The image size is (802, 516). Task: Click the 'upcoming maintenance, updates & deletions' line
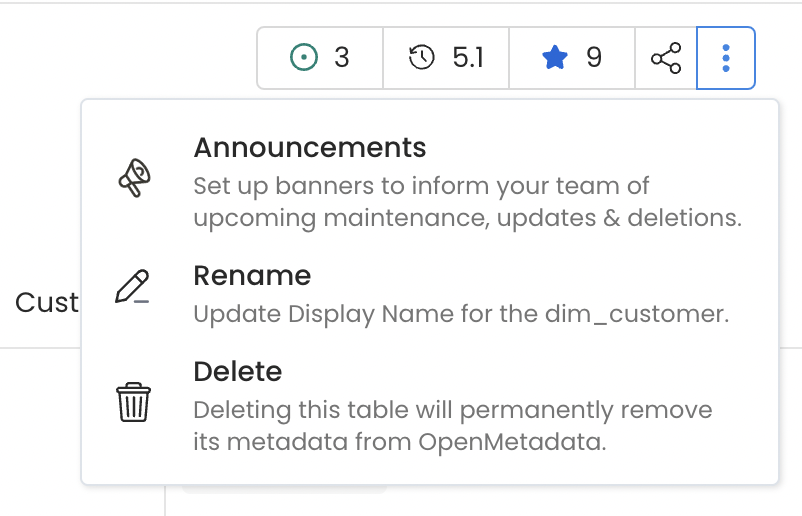pos(467,218)
